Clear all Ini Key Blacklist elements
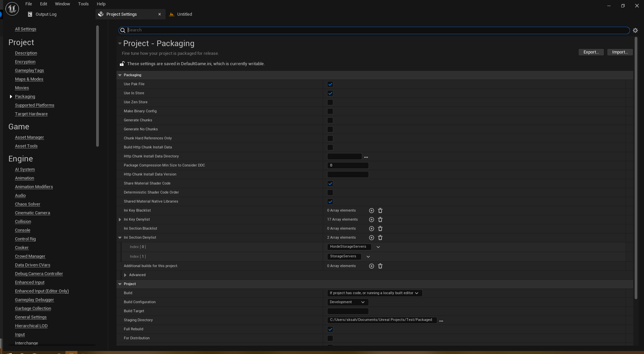The width and height of the screenshot is (644, 354). (x=380, y=211)
